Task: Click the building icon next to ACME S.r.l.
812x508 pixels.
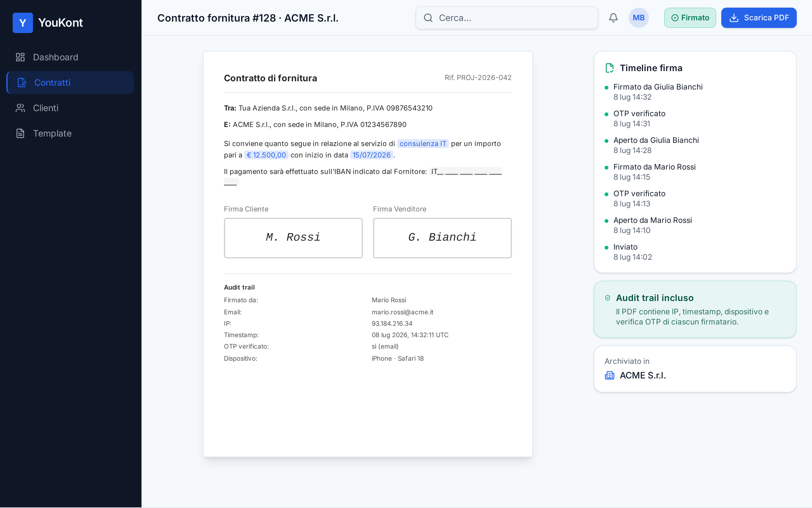Action: [609, 375]
